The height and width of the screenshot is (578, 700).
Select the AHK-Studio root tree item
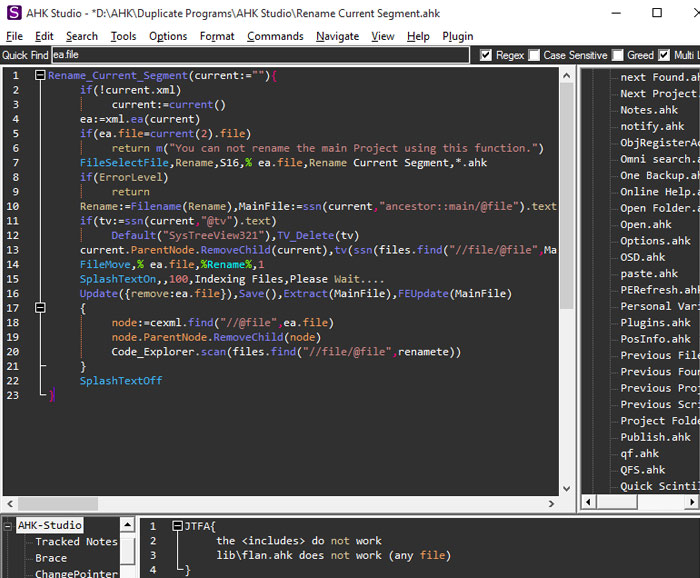pos(50,525)
